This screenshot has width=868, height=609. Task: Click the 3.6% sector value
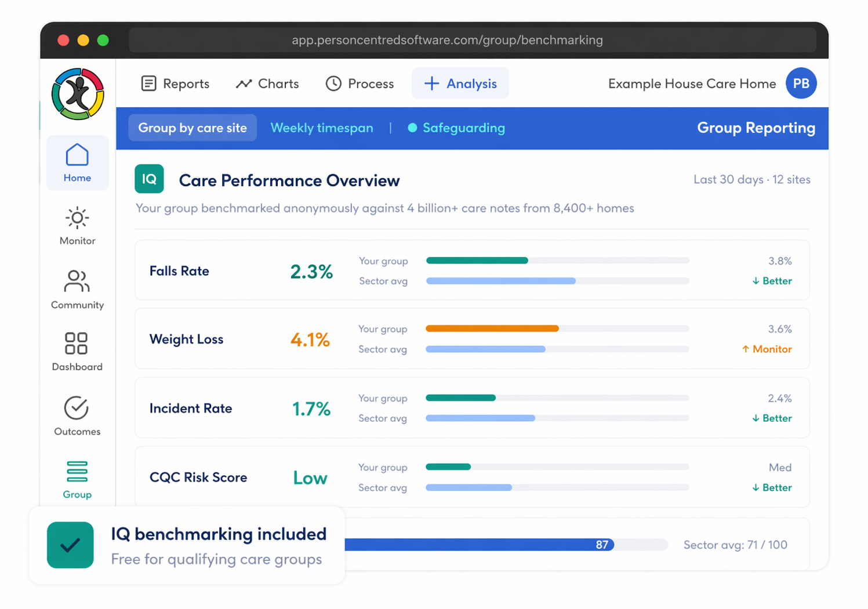coord(780,329)
